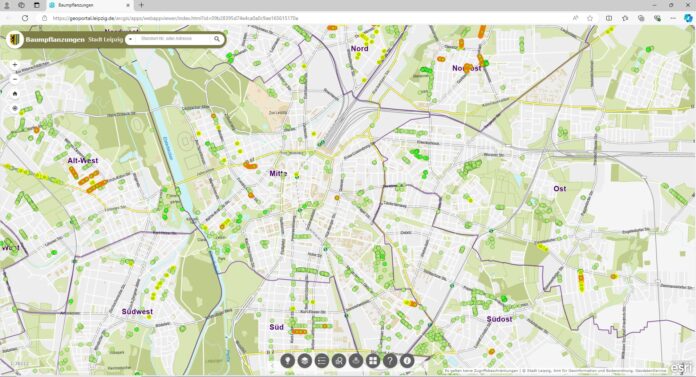The width and height of the screenshot is (696, 377).
Task: Open the tree location pin widget
Action: [288, 361]
